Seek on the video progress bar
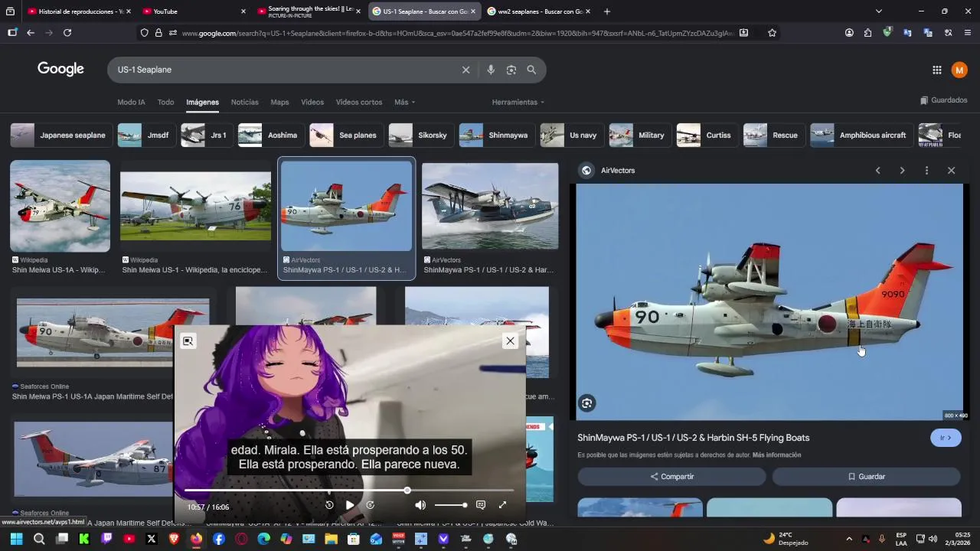 coord(349,490)
